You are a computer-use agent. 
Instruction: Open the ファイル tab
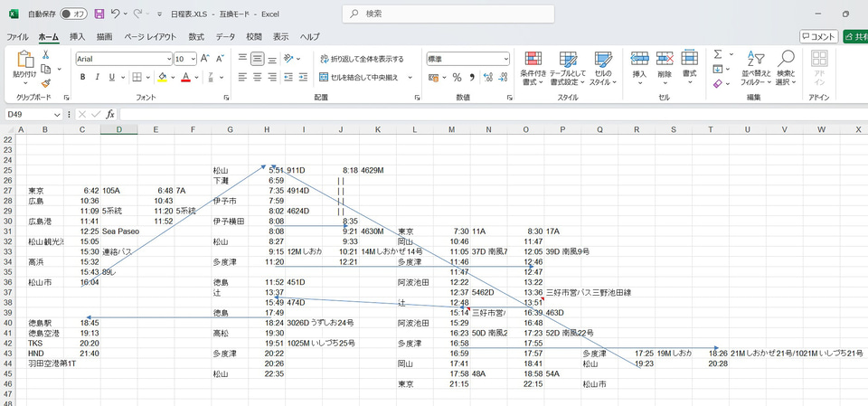tap(17, 36)
